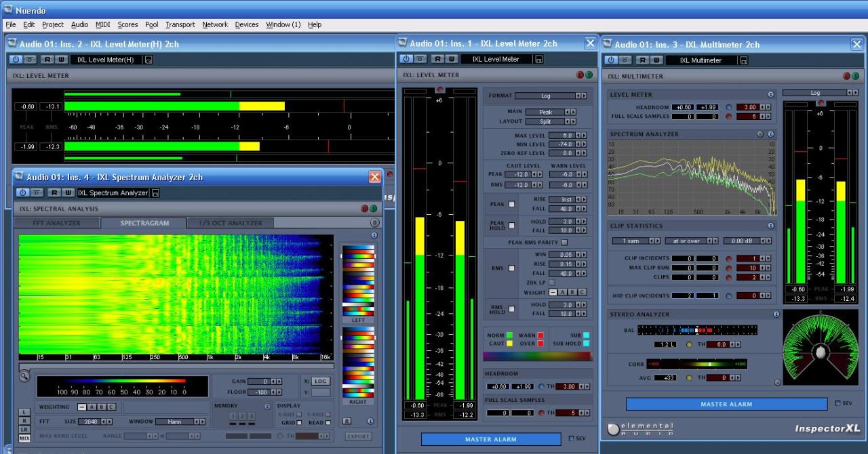Click the info icon next to Clip Statistics

[770, 226]
